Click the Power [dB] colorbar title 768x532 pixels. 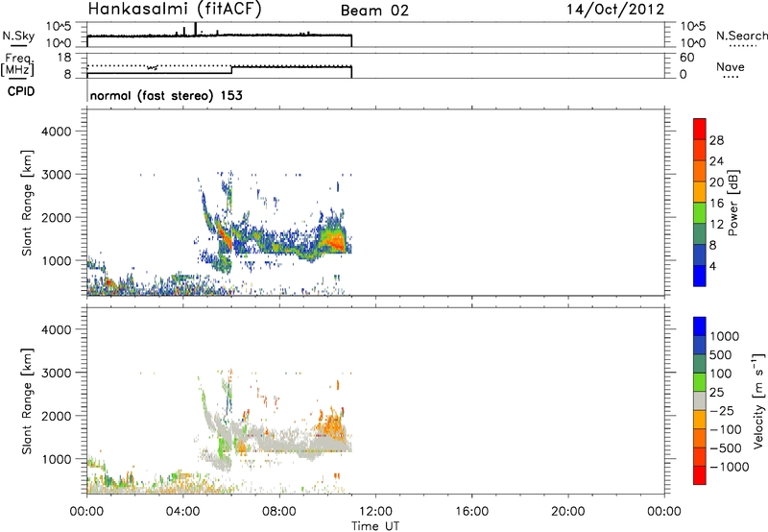click(x=732, y=203)
